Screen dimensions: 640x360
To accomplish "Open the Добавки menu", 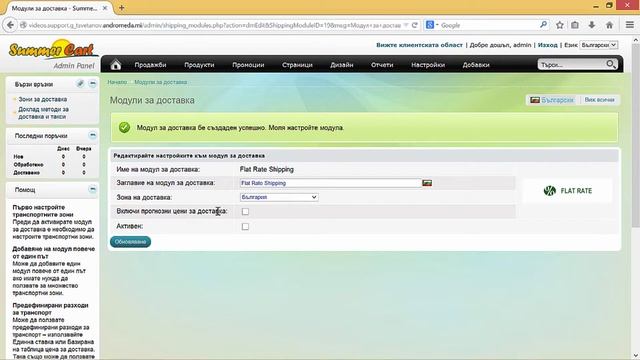I will coord(476,65).
